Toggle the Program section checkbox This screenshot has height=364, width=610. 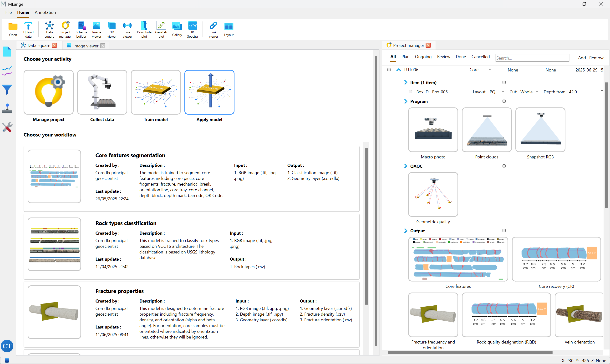pos(504,101)
